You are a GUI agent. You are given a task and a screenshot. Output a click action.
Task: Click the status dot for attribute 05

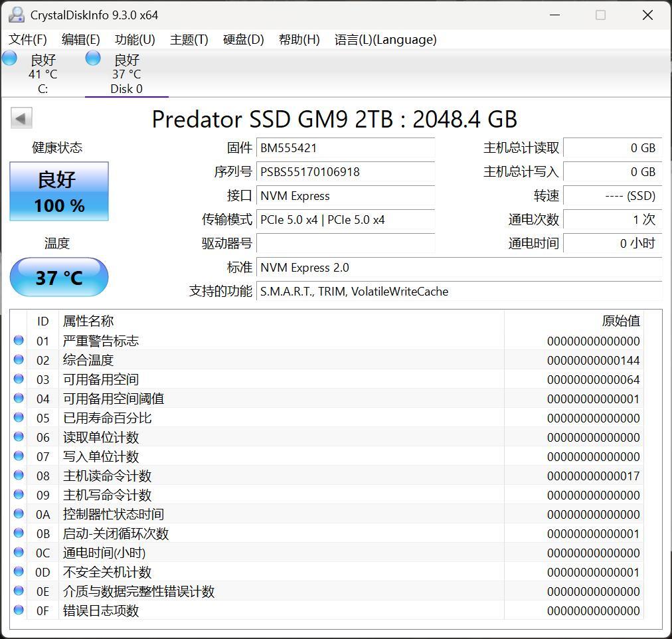[19, 417]
